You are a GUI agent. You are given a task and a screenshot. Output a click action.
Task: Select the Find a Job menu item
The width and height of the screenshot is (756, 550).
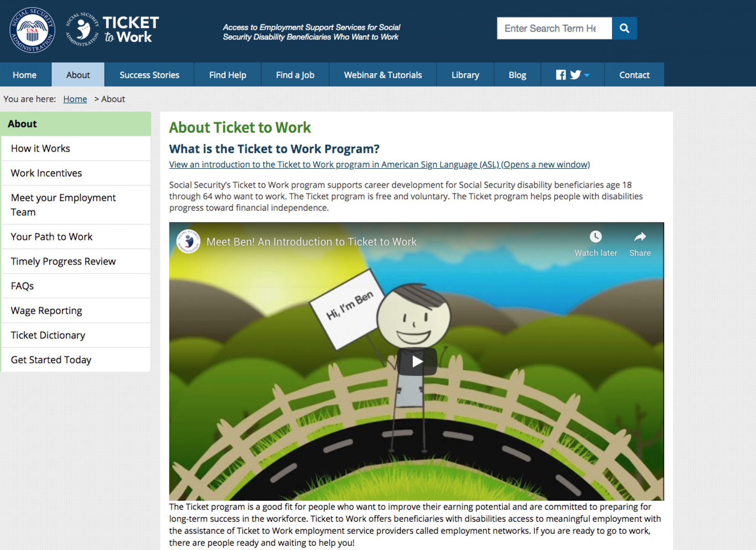295,75
